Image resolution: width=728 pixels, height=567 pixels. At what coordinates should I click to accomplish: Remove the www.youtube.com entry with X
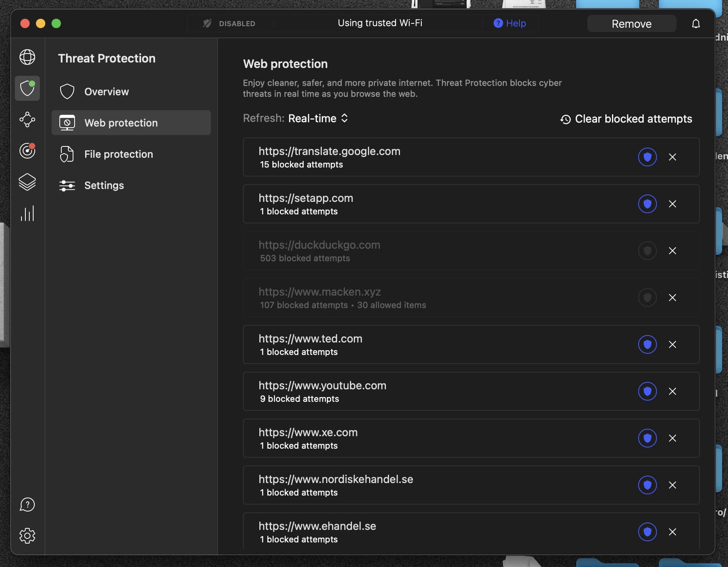tap(673, 391)
